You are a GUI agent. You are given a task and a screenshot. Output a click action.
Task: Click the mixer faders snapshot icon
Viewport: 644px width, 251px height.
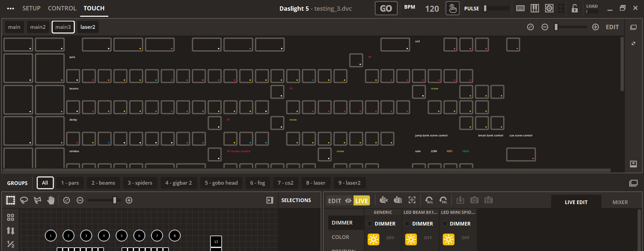pyautogui.click(x=488, y=200)
